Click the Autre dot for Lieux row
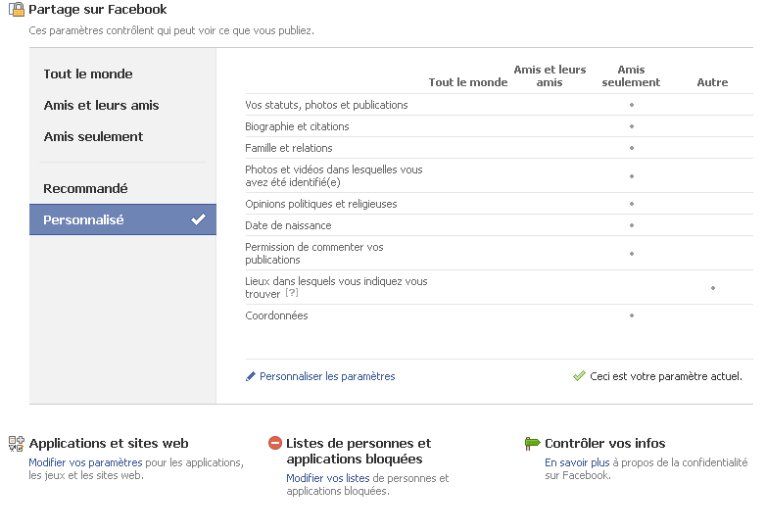Viewport: 766px width, 532px height. [713, 288]
